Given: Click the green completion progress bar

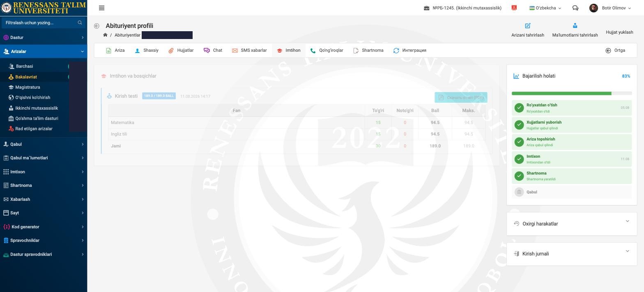Looking at the screenshot, I should [x=561, y=94].
